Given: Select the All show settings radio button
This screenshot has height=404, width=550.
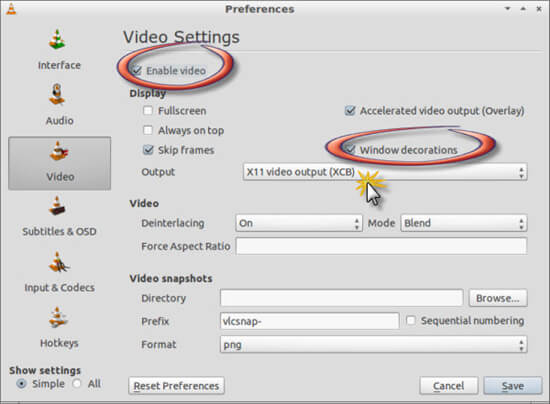Looking at the screenshot, I should 77,384.
